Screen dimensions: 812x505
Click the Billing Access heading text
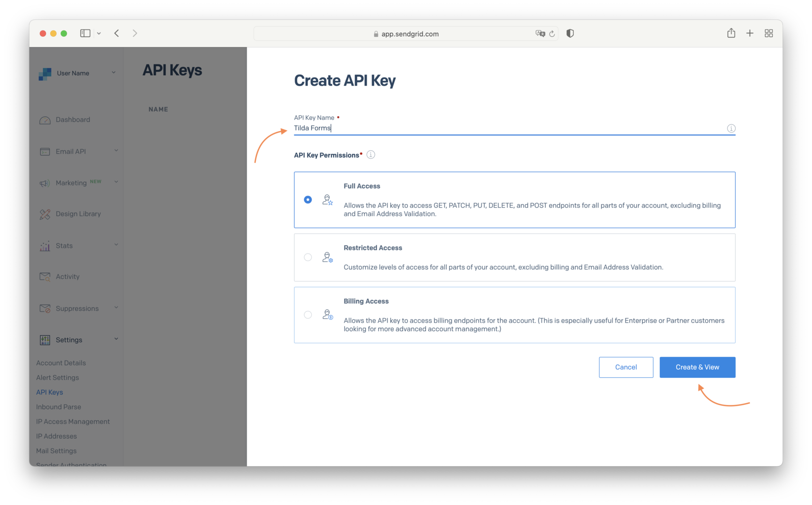(x=366, y=301)
